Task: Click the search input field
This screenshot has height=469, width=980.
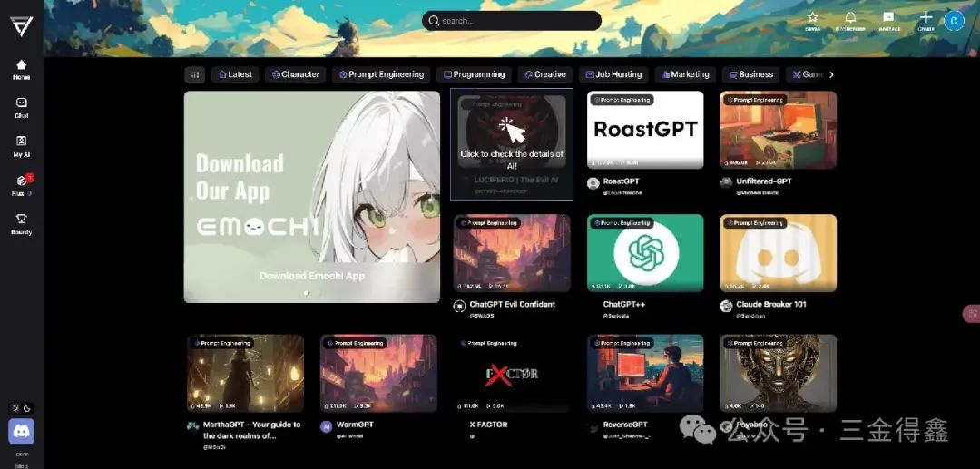Action: [x=511, y=21]
